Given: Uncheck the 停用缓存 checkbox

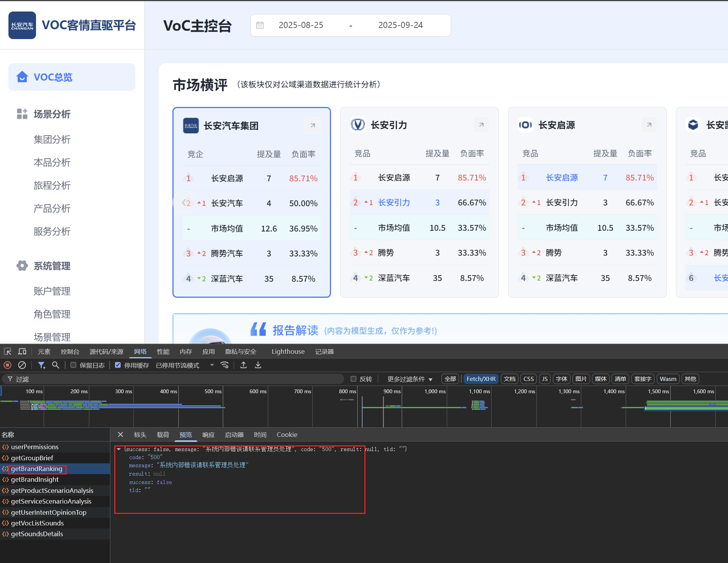Looking at the screenshot, I should pyautogui.click(x=118, y=365).
